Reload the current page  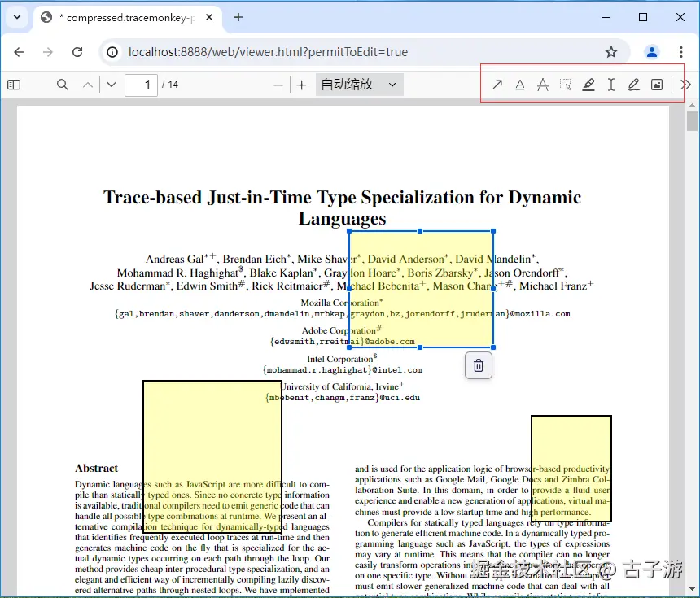click(x=77, y=52)
